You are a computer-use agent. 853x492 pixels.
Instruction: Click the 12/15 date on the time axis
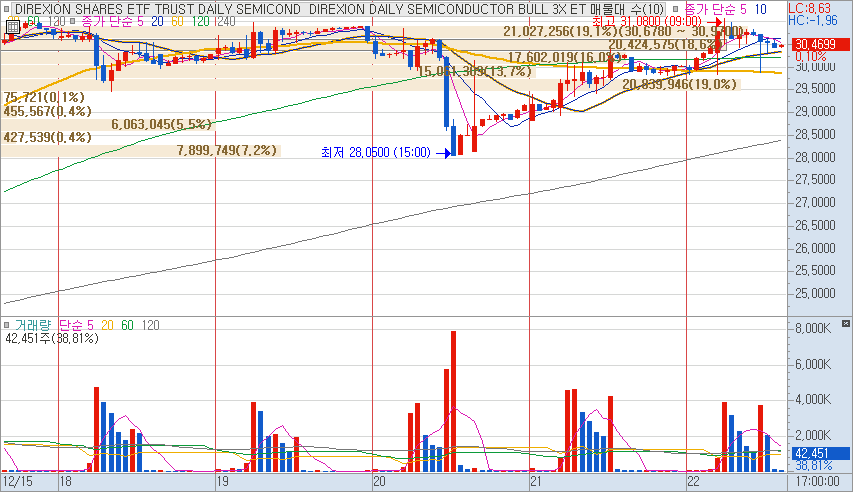point(17,482)
